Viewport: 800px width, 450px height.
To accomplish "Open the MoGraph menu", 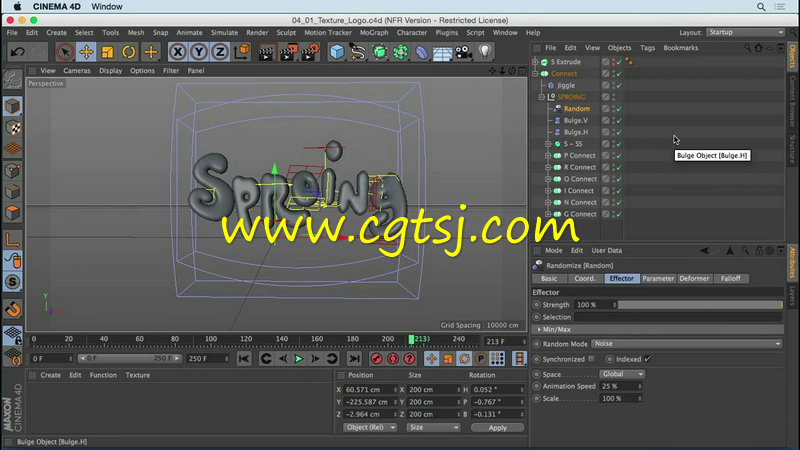I will click(374, 33).
